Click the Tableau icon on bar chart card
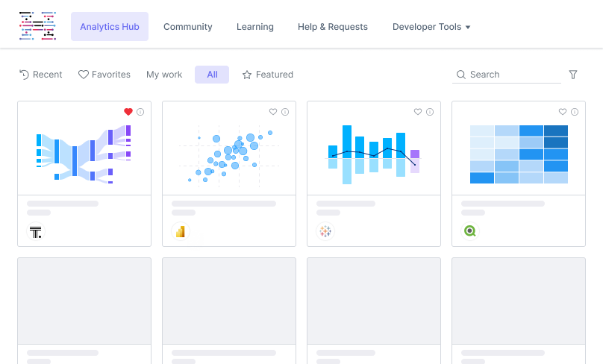Image resolution: width=603 pixels, height=364 pixels. click(325, 231)
